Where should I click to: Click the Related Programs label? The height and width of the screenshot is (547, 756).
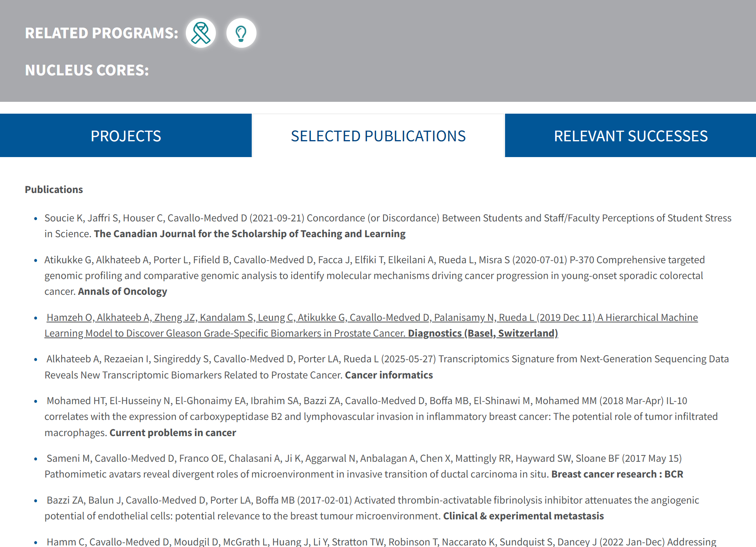102,33
